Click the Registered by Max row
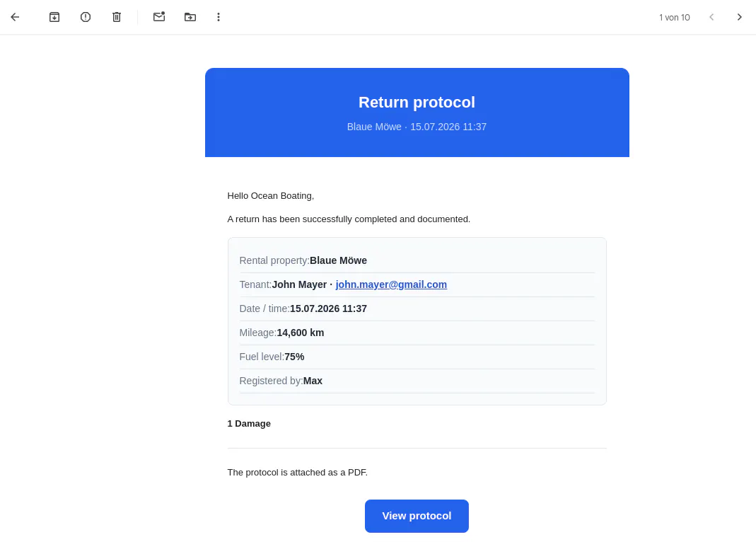Viewport: 756px width, 542px height. 417,381
